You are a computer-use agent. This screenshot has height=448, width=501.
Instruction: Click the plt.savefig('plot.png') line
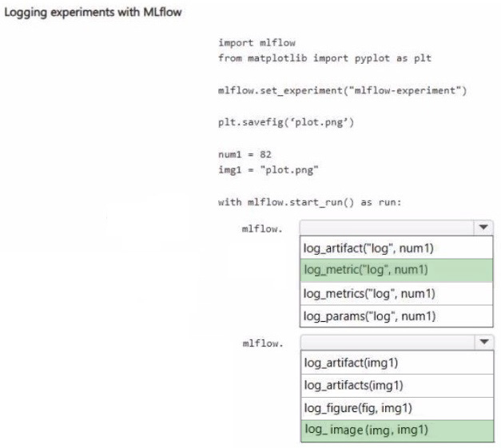click(x=286, y=122)
